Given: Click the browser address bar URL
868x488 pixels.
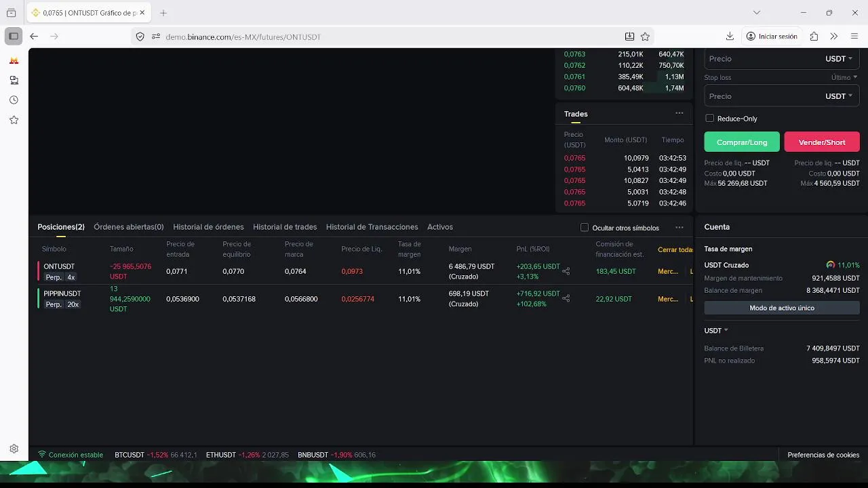Looking at the screenshot, I should 243,37.
